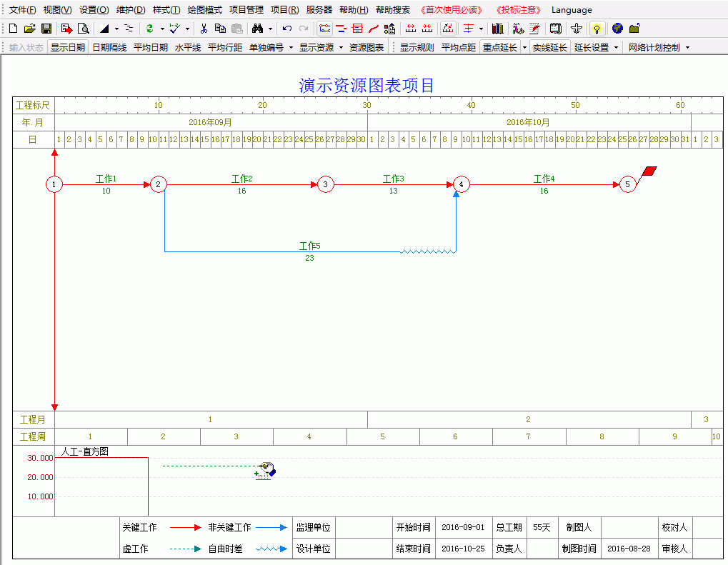The image size is (728, 565).
Task: Toggle the 显示日期 button
Action: 68,47
